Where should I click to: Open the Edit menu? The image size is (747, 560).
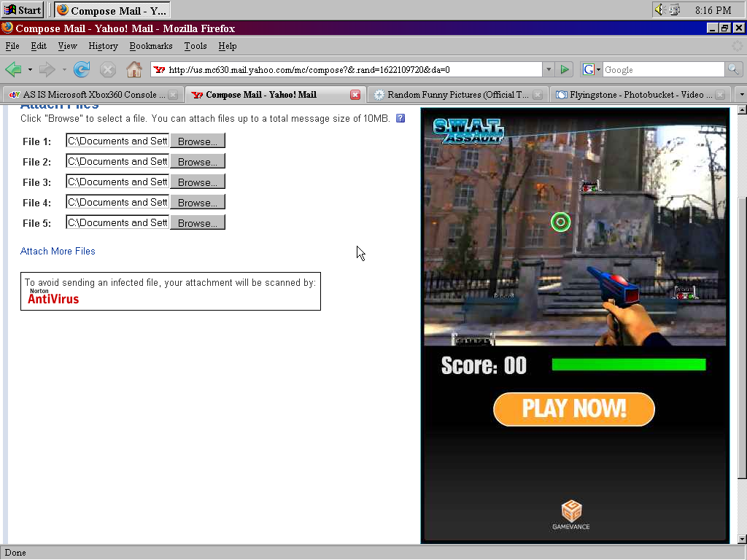click(x=39, y=46)
